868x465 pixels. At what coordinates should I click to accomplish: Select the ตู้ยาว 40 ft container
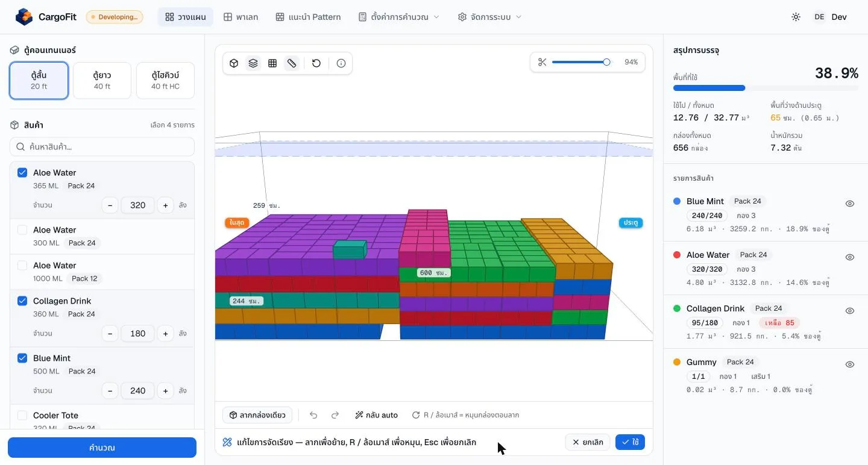pyautogui.click(x=102, y=80)
